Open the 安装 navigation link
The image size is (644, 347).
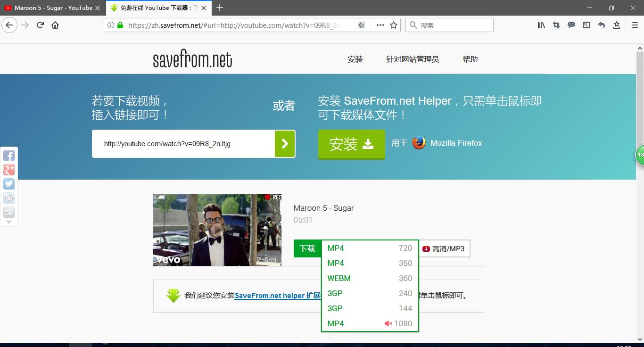355,59
